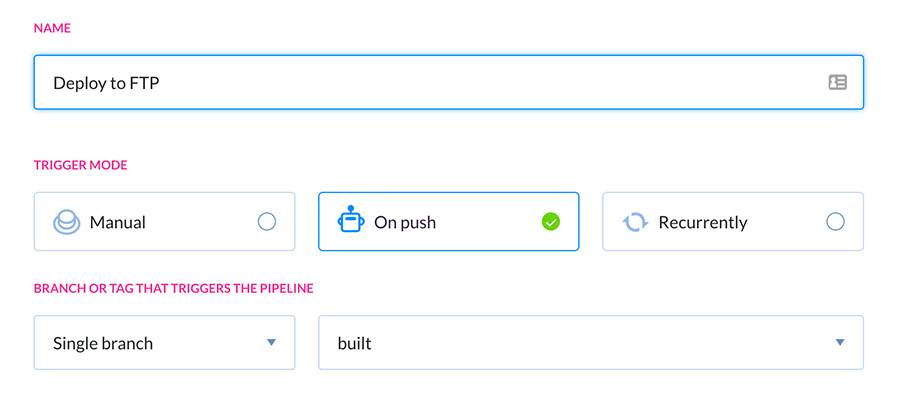This screenshot has height=395, width=900.
Task: Click the Manual trigger push-button icon
Action: tap(67, 222)
